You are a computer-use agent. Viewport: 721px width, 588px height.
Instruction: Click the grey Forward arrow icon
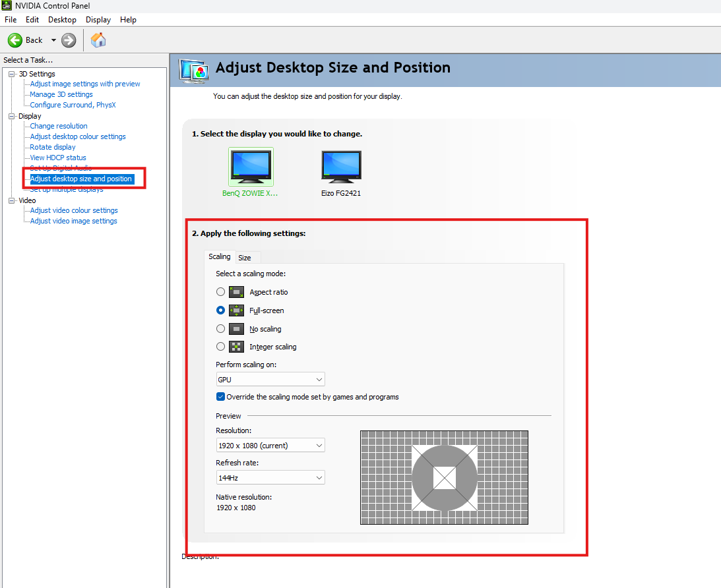coord(69,40)
